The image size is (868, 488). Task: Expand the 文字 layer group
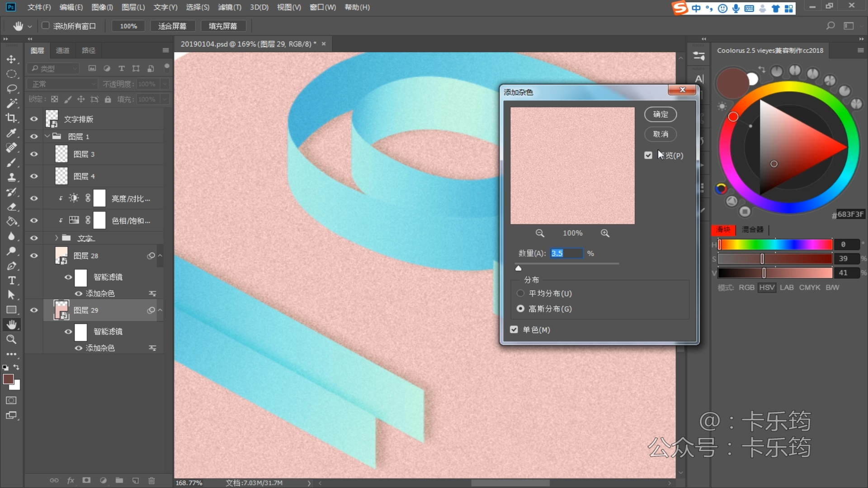[57, 238]
